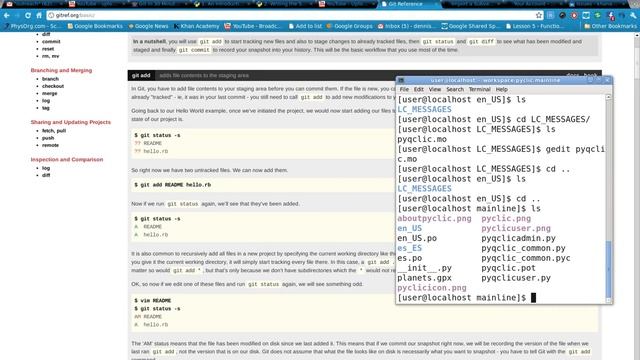Go to the checkout sidebar link
This screenshot has width=640, height=360.
(x=53, y=86)
